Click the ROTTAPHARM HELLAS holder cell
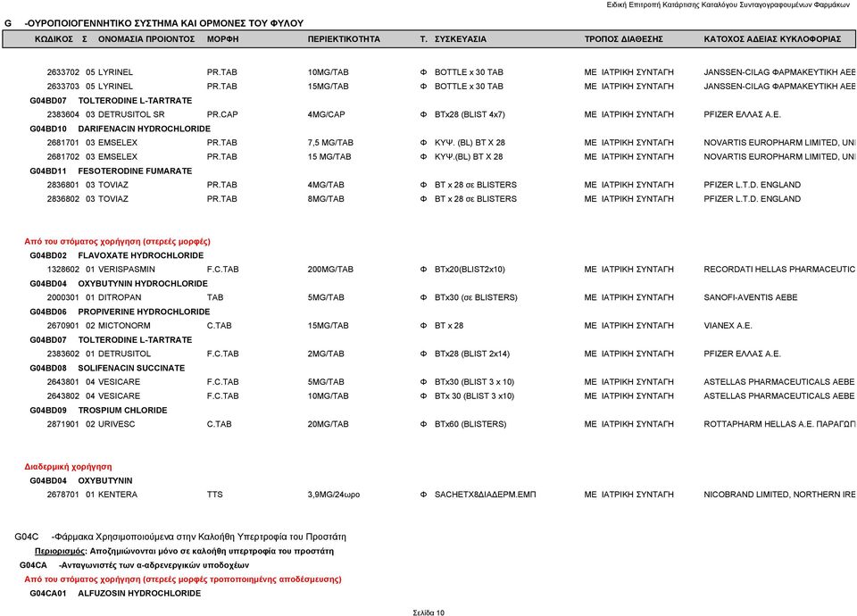Viewport: 857px width, 616px height. pyautogui.click(x=779, y=424)
